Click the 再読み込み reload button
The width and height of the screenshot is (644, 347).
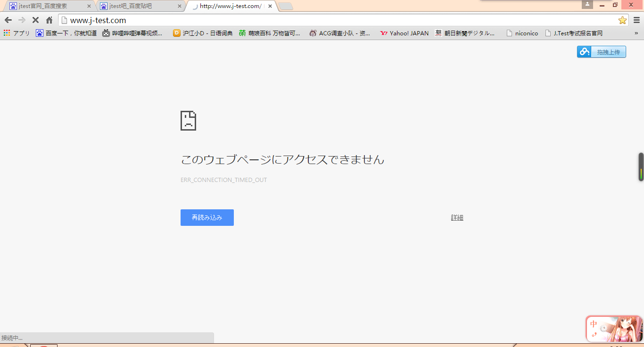207,217
